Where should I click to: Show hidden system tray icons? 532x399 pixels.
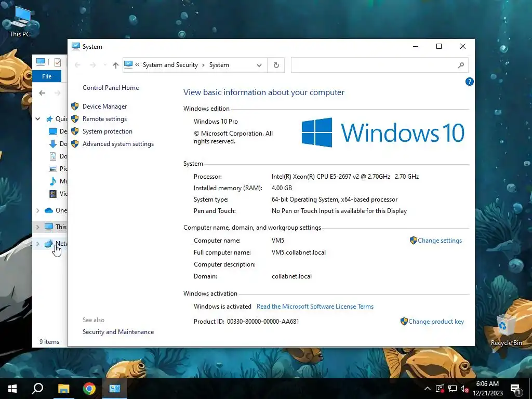click(x=428, y=389)
